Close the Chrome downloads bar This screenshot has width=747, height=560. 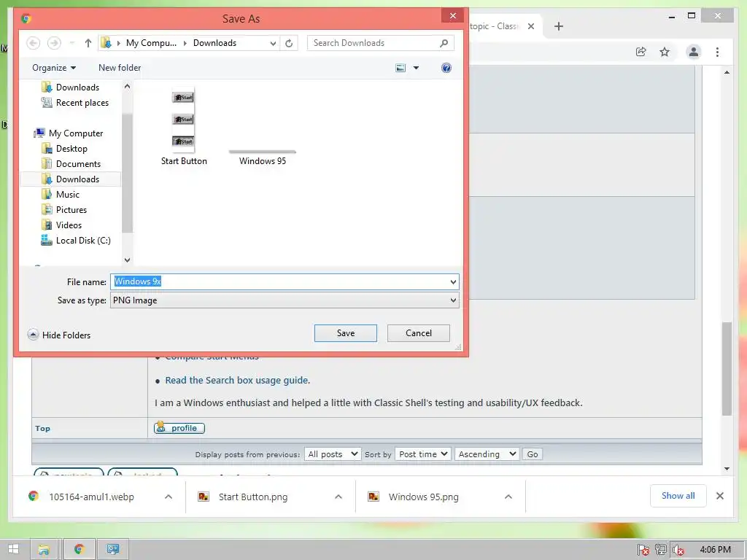click(x=720, y=496)
